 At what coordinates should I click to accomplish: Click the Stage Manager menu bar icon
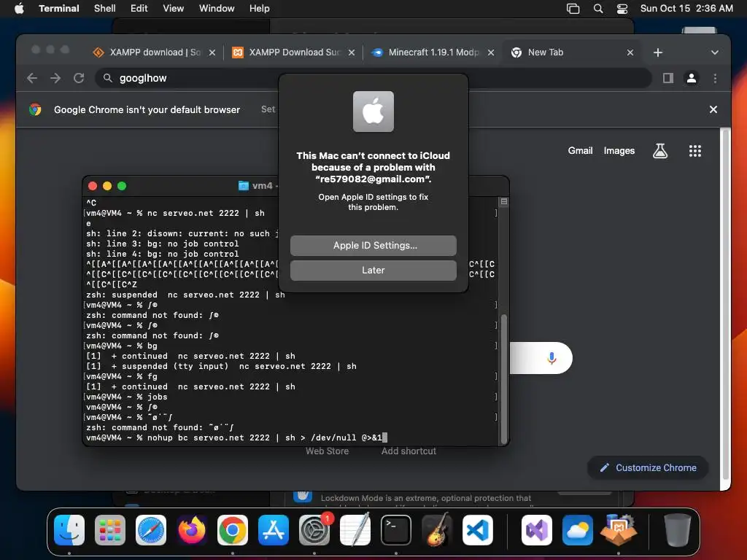tap(573, 8)
